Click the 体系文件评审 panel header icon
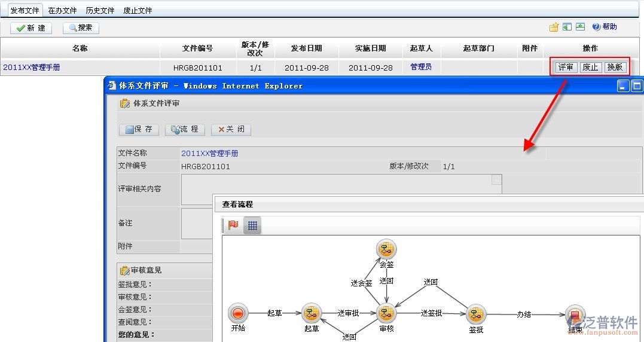 point(125,103)
